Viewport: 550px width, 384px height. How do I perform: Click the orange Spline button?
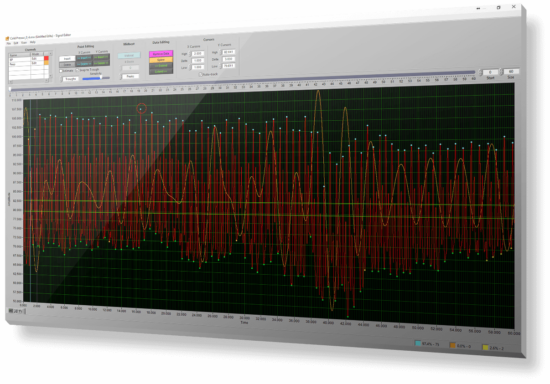tap(161, 60)
